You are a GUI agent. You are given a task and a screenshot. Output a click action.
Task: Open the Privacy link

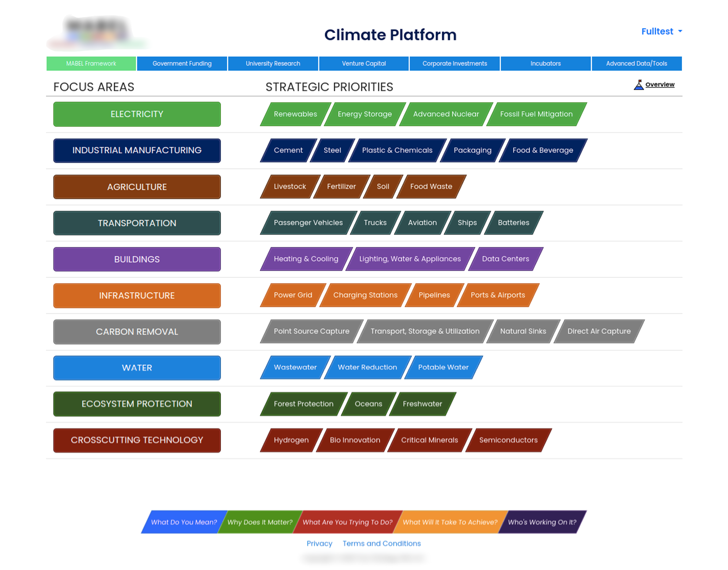pyautogui.click(x=320, y=544)
